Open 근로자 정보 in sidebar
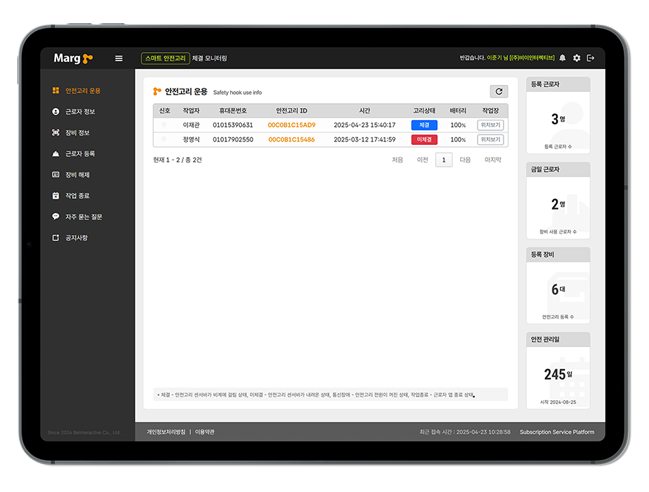 pos(79,111)
